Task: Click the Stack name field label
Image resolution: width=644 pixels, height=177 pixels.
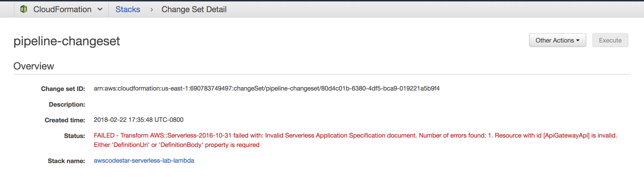Action: point(66,160)
